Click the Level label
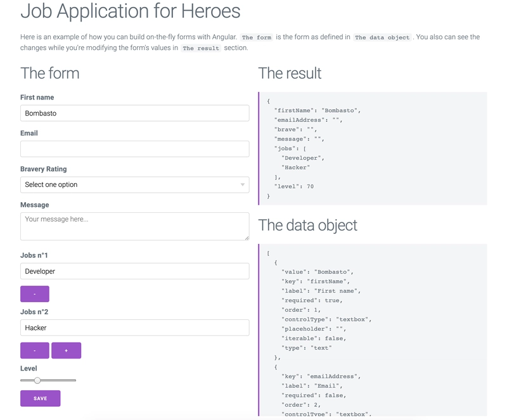The width and height of the screenshot is (507, 420). click(x=29, y=369)
